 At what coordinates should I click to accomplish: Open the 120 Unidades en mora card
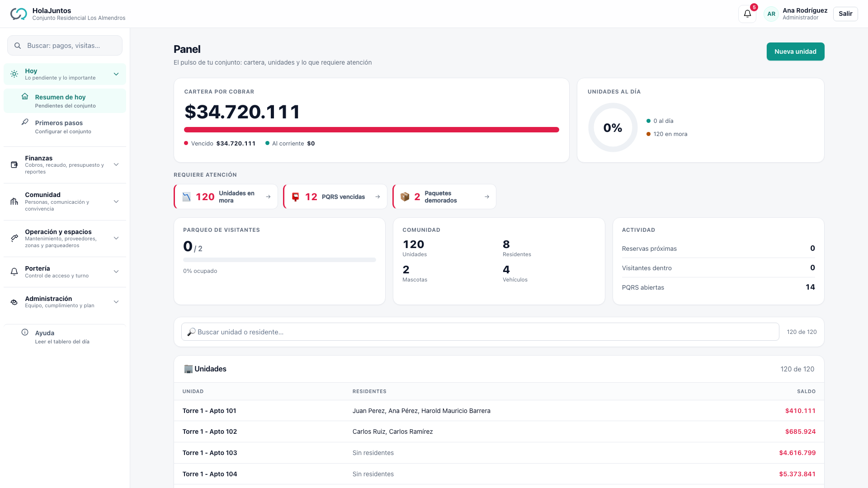(x=226, y=197)
